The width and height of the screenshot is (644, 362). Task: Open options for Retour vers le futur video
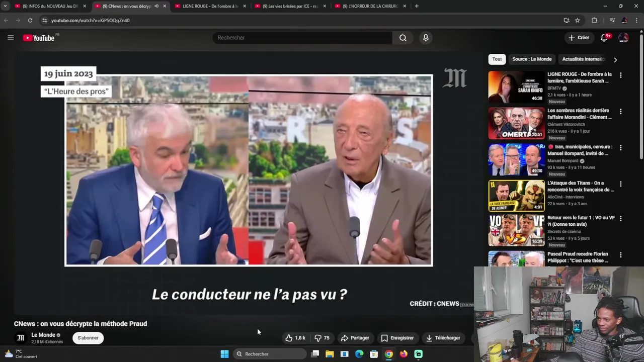(620, 219)
